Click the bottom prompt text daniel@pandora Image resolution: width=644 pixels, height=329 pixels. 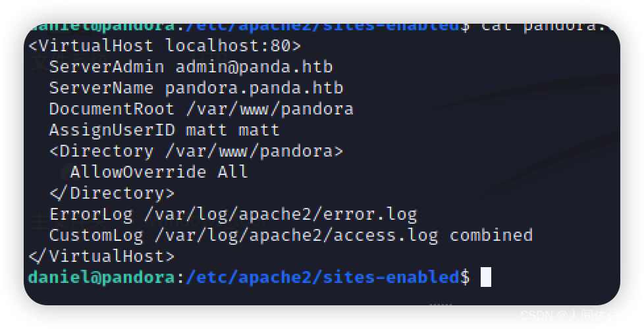coord(101,277)
